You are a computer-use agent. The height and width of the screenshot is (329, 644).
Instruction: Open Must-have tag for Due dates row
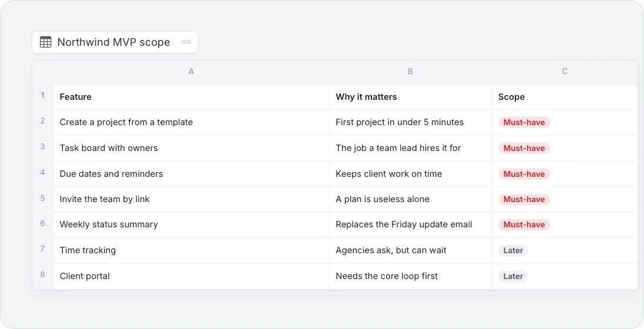(x=524, y=174)
